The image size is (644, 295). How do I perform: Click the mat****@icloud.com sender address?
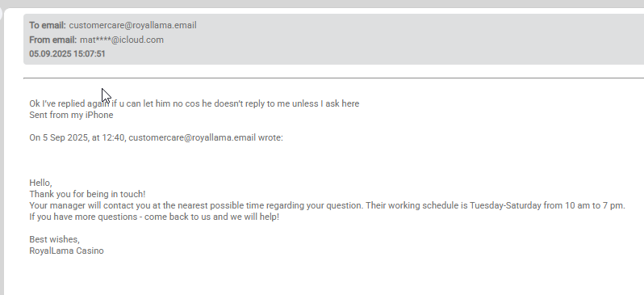pos(122,40)
